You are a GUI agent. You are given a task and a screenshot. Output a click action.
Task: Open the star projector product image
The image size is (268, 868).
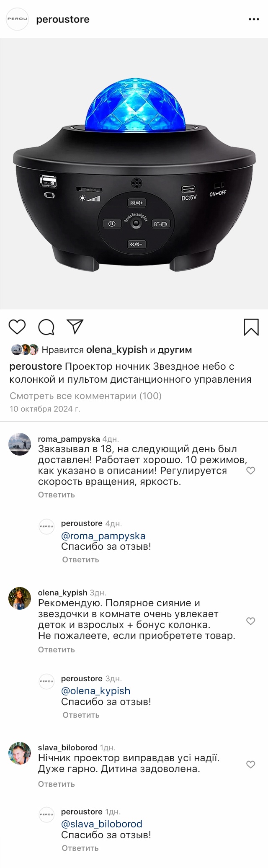[134, 174]
